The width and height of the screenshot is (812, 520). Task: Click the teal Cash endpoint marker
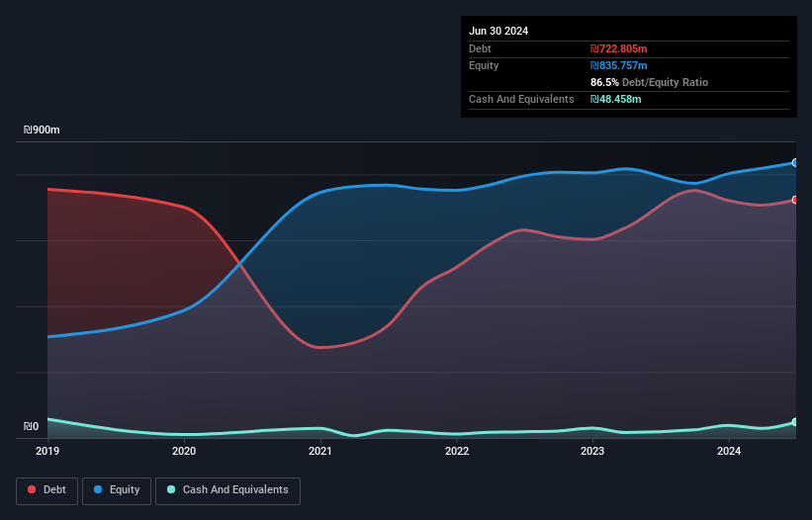[795, 422]
